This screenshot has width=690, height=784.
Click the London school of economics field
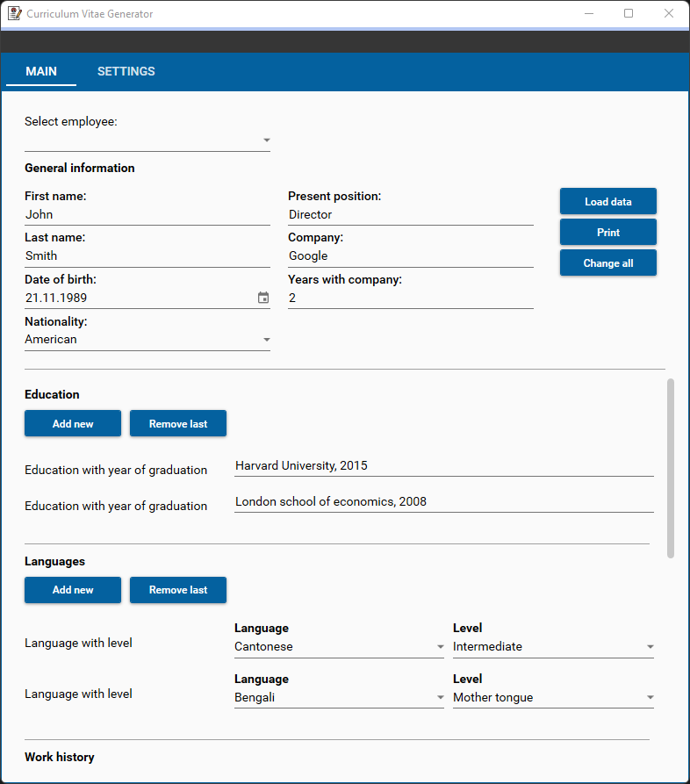444,502
